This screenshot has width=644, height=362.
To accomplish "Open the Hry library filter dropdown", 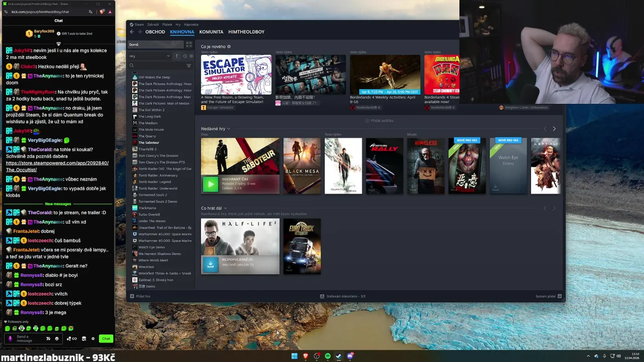I will click(149, 56).
